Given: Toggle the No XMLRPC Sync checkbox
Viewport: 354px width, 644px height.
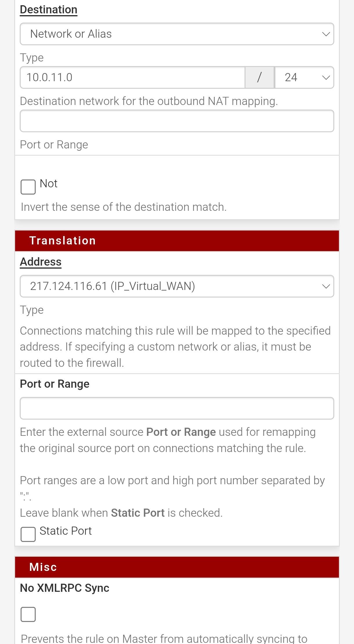Looking at the screenshot, I should pyautogui.click(x=28, y=614).
